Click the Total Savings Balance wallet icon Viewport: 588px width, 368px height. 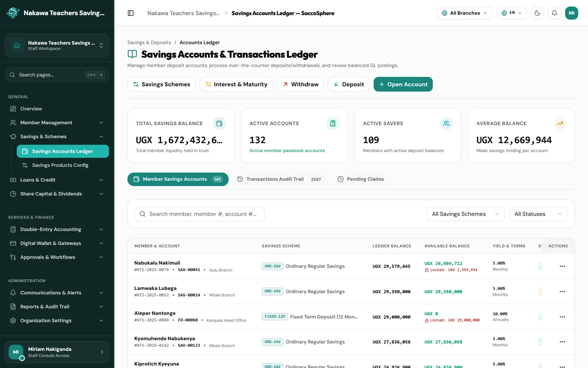coord(219,123)
